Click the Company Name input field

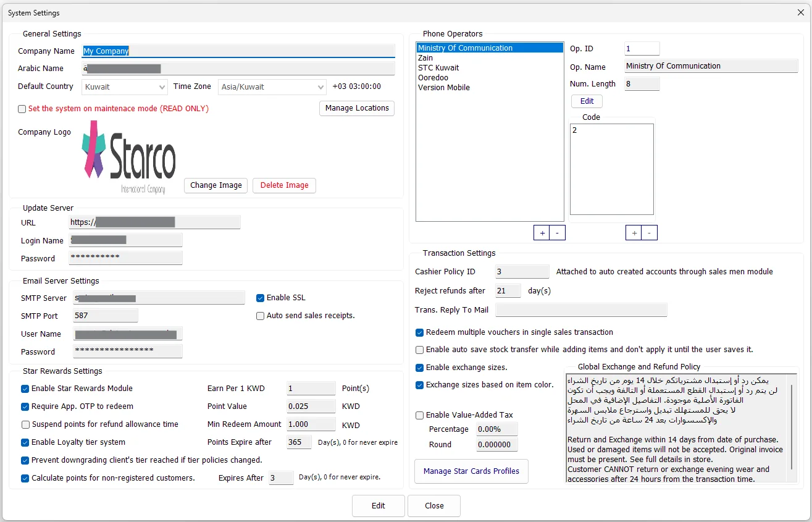click(238, 51)
